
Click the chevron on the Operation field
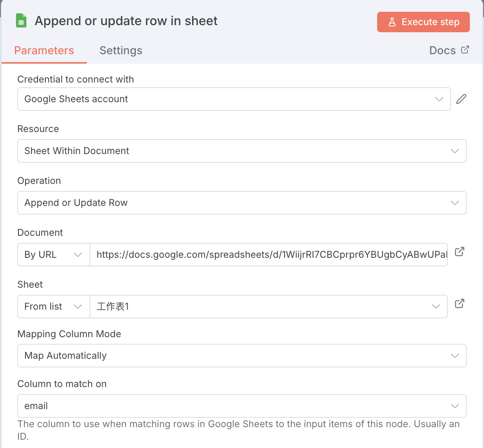(x=455, y=203)
